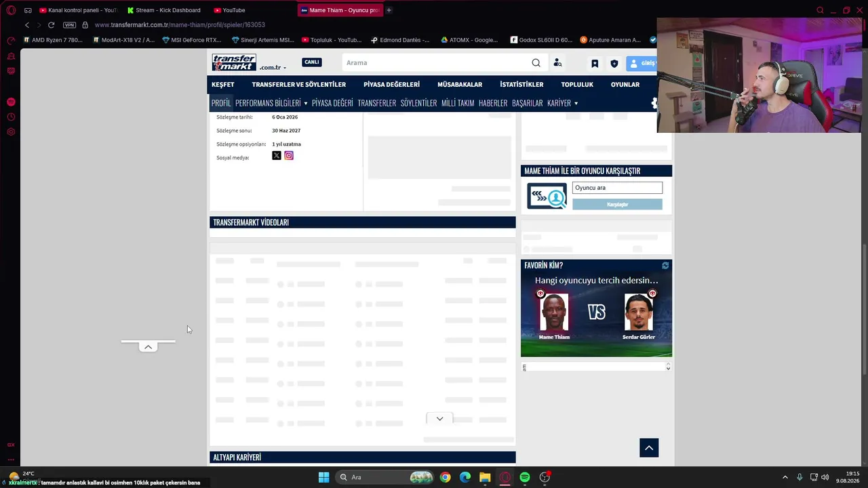Open TRANSFERLER VE SÖYLENTİLER menu

pyautogui.click(x=299, y=85)
